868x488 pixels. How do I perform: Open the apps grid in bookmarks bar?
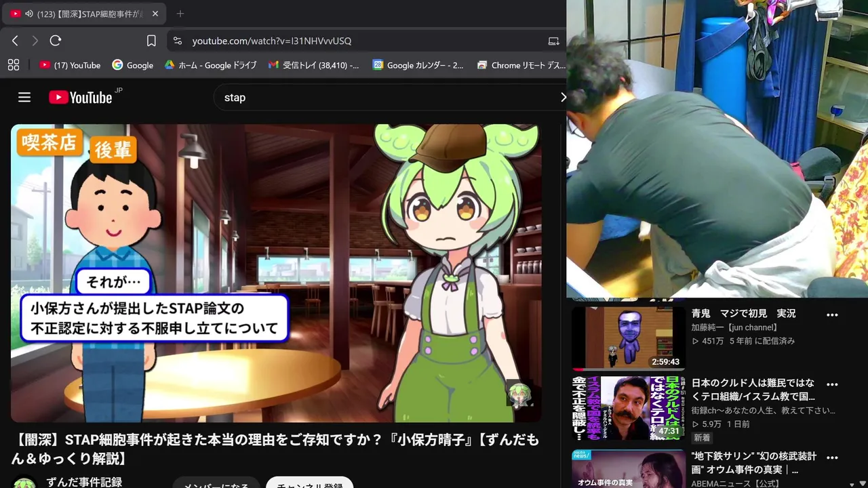click(x=13, y=65)
